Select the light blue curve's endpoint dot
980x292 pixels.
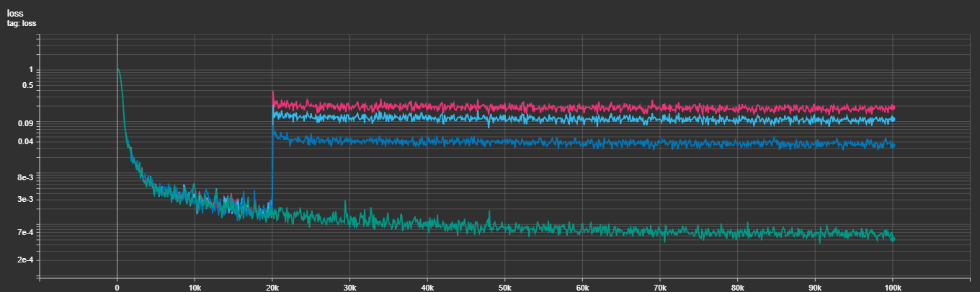pos(892,119)
